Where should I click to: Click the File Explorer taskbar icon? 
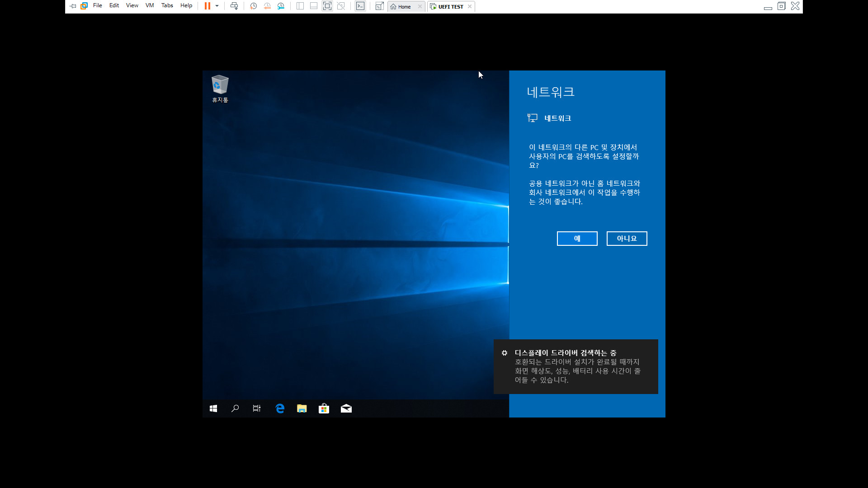click(302, 408)
